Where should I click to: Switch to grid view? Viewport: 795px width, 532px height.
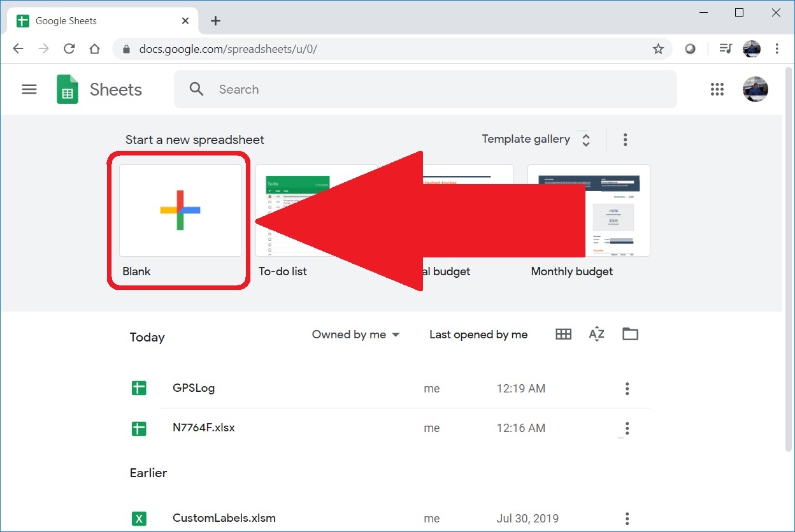563,334
